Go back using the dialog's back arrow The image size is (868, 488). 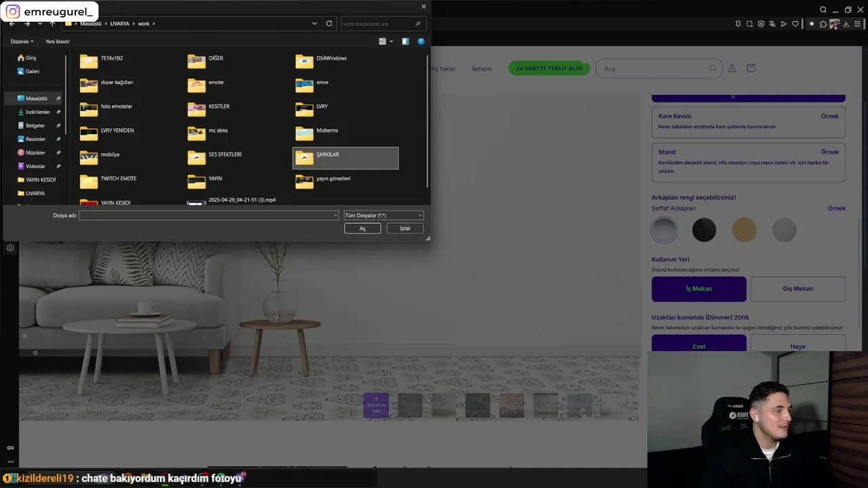(x=12, y=24)
